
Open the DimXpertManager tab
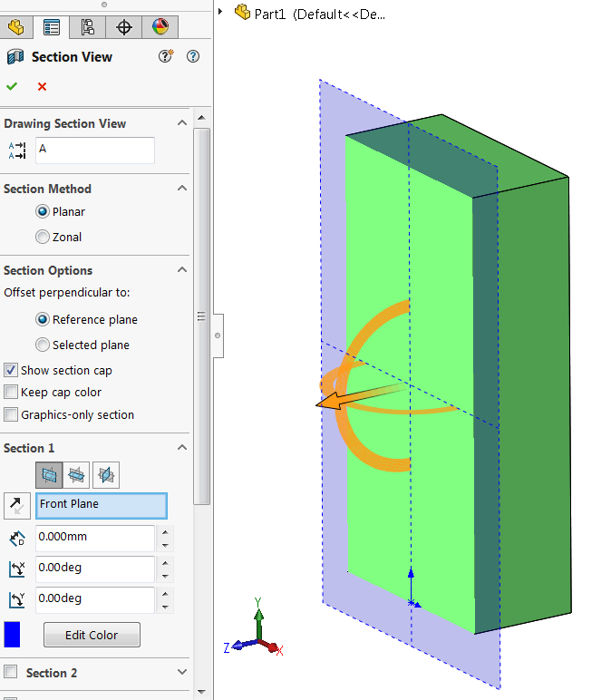pos(123,27)
